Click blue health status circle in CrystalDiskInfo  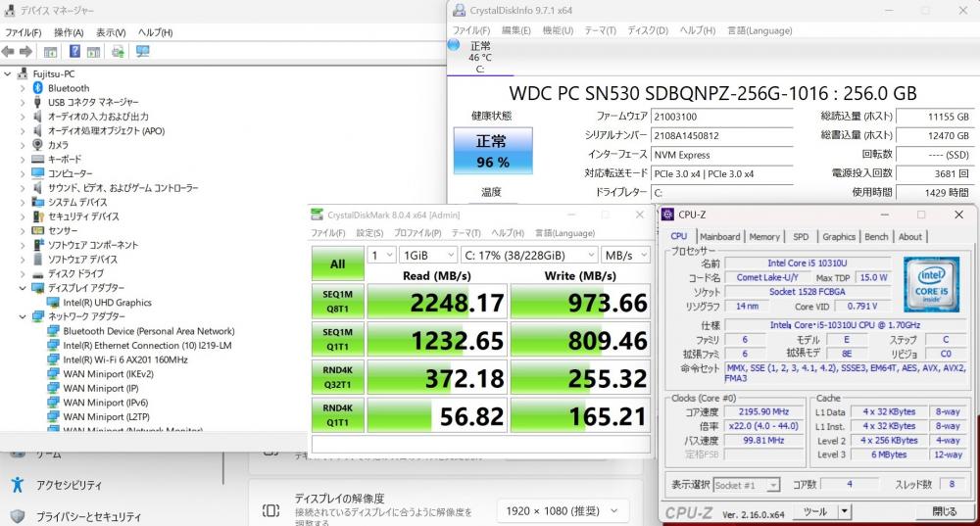point(455,45)
